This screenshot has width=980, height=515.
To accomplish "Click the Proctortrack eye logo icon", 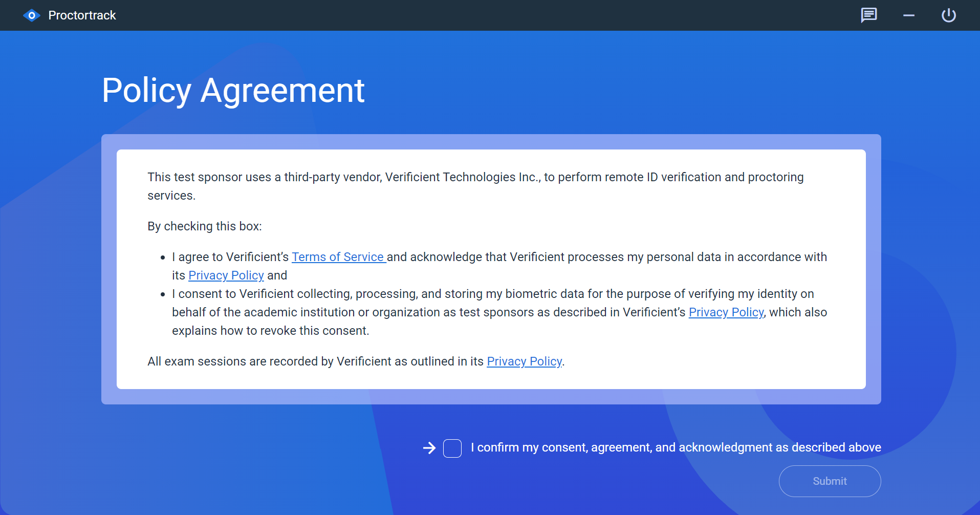I will point(32,15).
